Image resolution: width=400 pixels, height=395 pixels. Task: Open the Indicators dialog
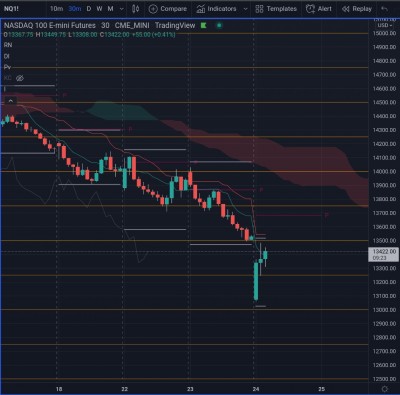click(216, 9)
